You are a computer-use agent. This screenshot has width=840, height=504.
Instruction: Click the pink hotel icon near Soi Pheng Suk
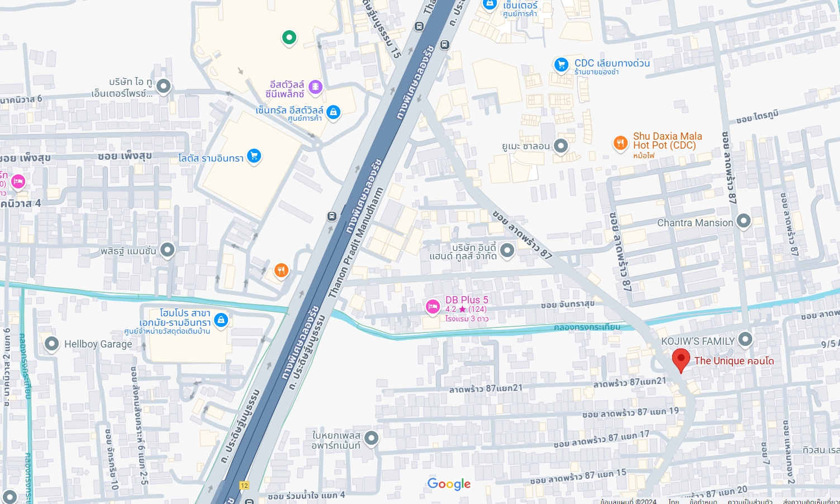[18, 182]
